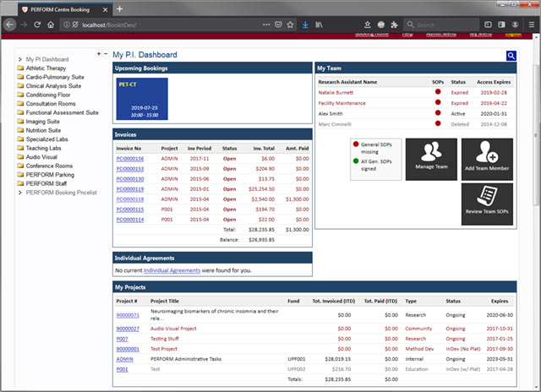Click Natalie Burnett's red SOP status dot
The height and width of the screenshot is (392, 541).
[x=437, y=91]
